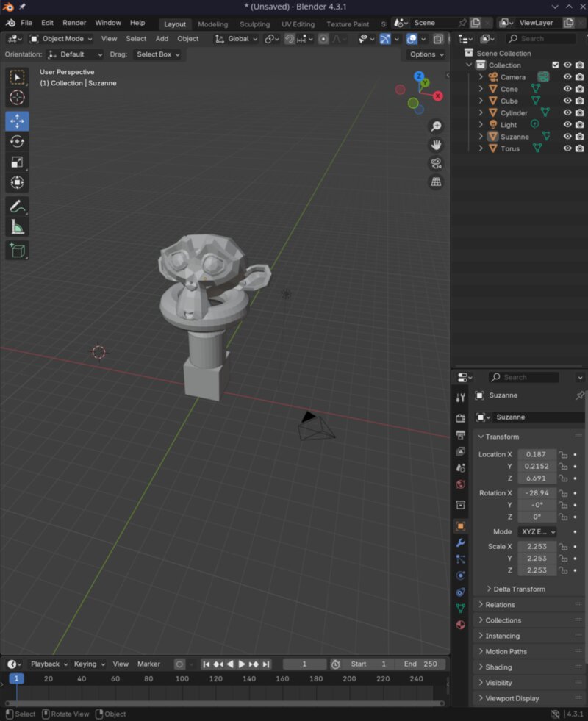Open the Object properties tab

pyautogui.click(x=461, y=526)
